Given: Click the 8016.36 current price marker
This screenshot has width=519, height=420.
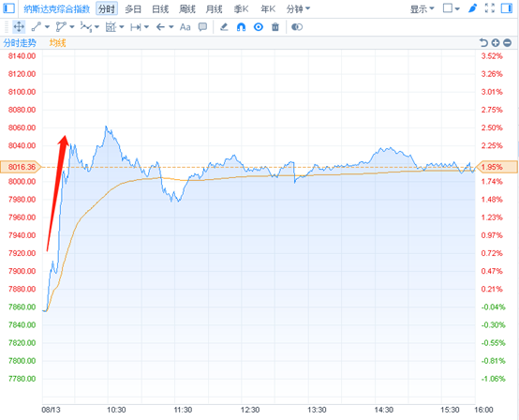Looking at the screenshot, I should (21, 167).
